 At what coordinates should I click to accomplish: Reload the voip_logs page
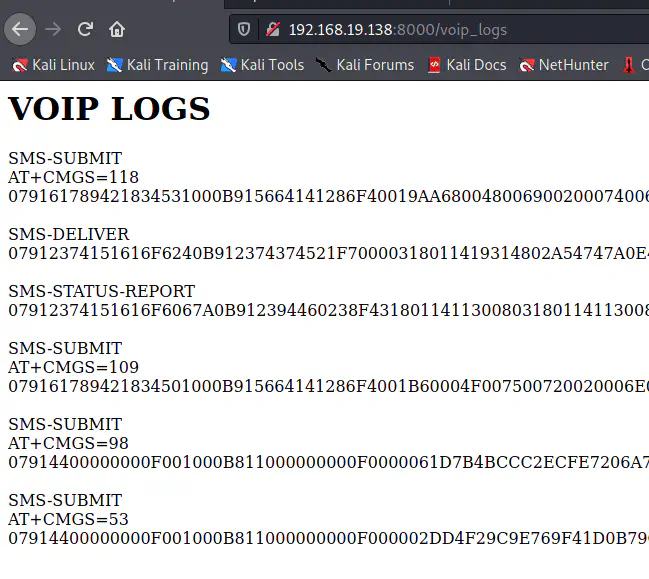point(85,29)
